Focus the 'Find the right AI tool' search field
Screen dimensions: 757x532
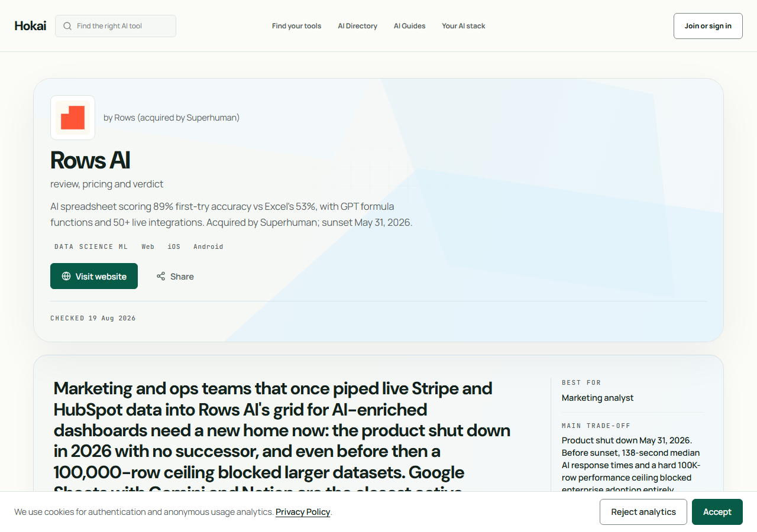tap(115, 26)
